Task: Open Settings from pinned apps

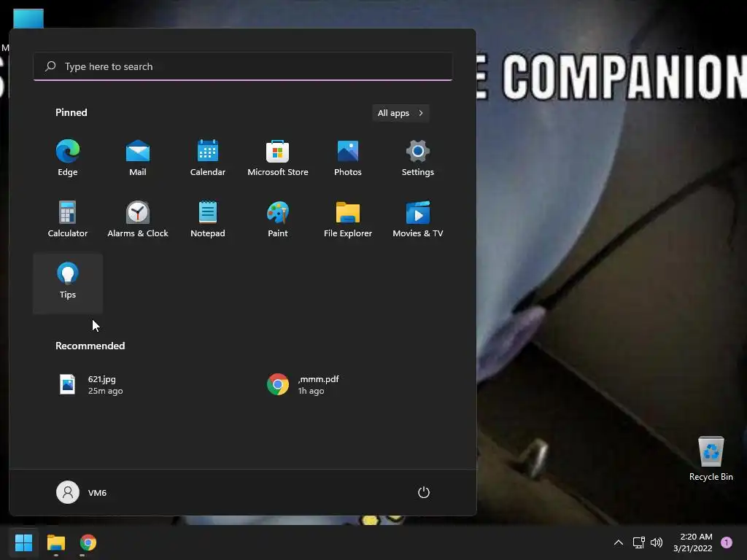Action: pos(418,158)
